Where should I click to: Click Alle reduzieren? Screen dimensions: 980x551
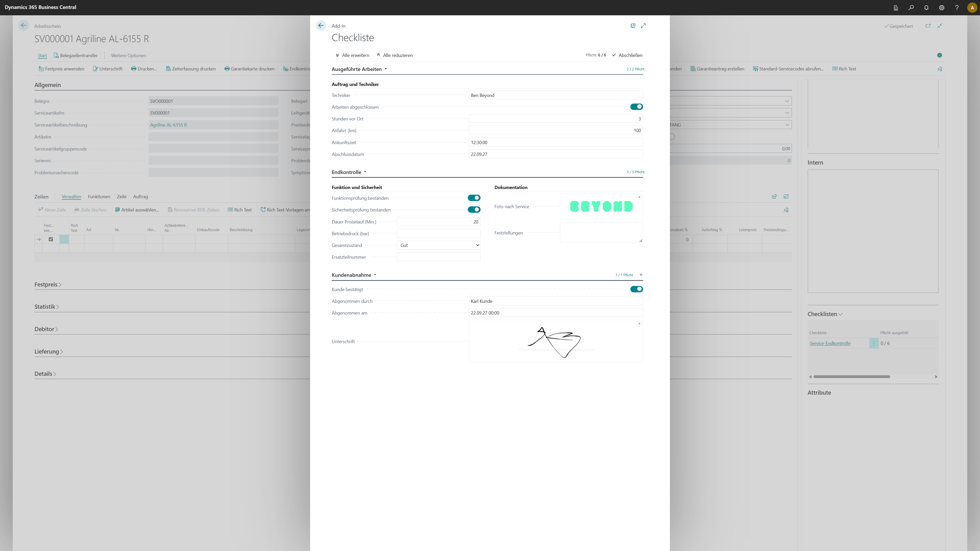click(x=395, y=55)
